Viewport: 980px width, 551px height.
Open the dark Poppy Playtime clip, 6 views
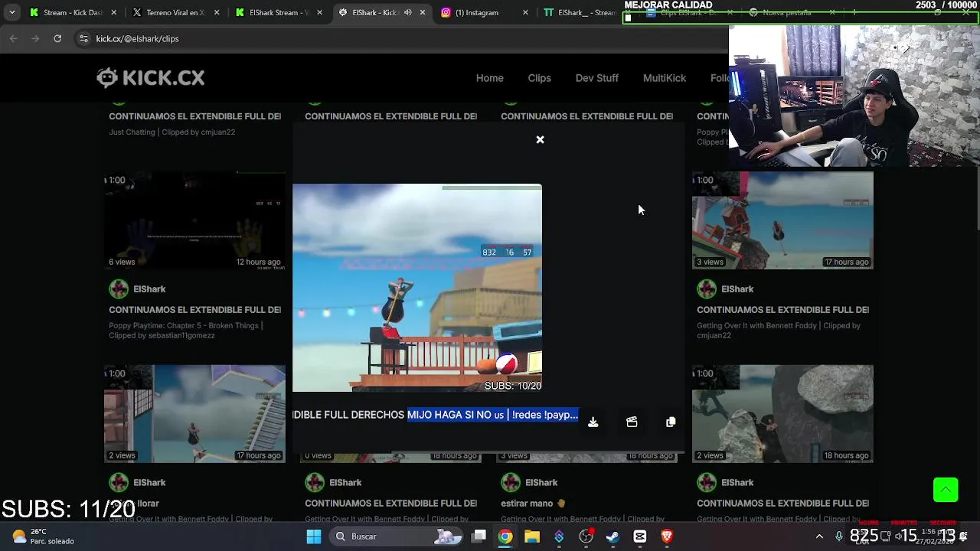pyautogui.click(x=194, y=220)
